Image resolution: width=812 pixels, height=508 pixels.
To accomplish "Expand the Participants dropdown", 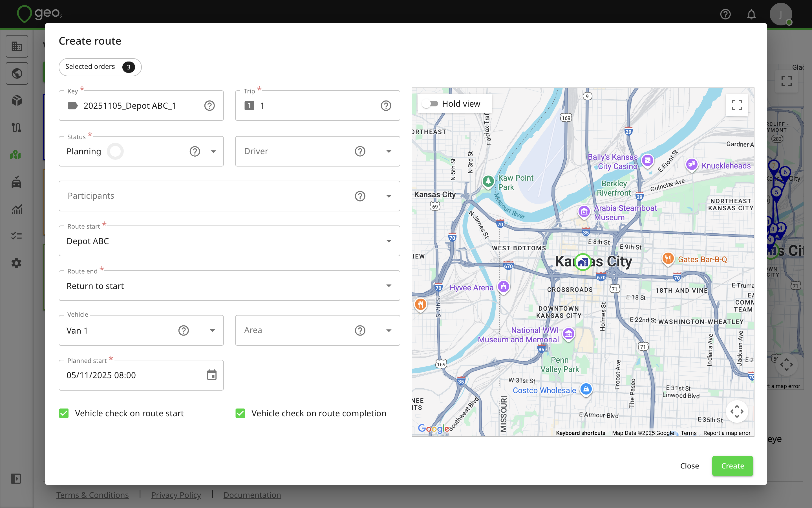I will 389,196.
